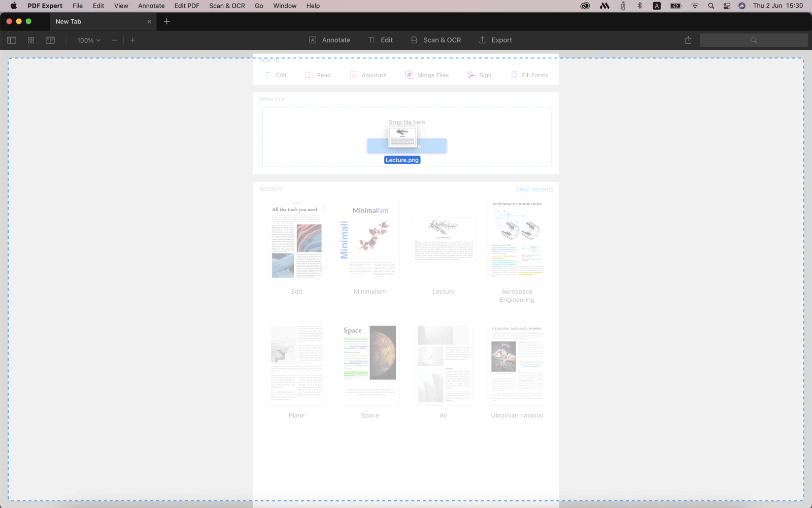
Task: Toggle the sidebar panel icon
Action: [12, 40]
